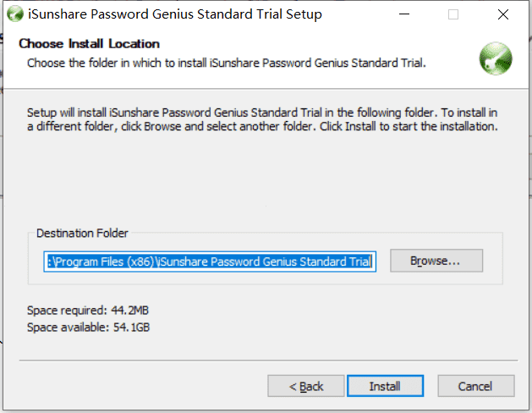Click the iSunshare globe icon in title bar

pos(15,14)
